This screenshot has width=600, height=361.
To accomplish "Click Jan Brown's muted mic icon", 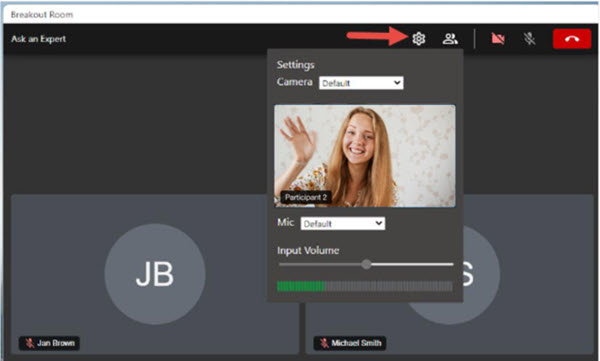I will point(29,343).
